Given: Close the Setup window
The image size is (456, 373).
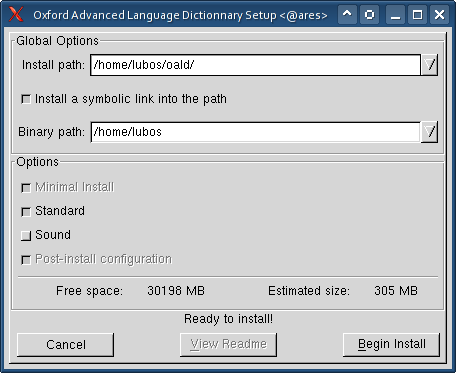Looking at the screenshot, I should (x=439, y=14).
